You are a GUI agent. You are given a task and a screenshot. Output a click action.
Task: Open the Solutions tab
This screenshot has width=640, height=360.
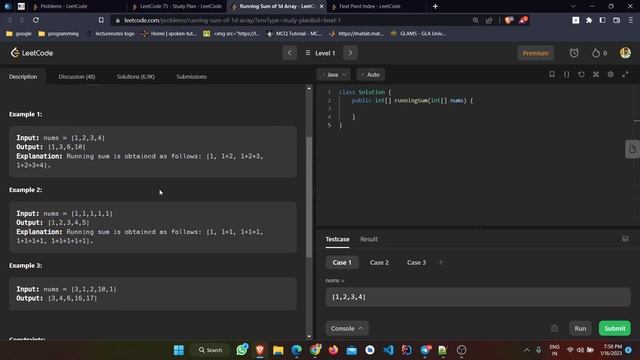(x=136, y=76)
